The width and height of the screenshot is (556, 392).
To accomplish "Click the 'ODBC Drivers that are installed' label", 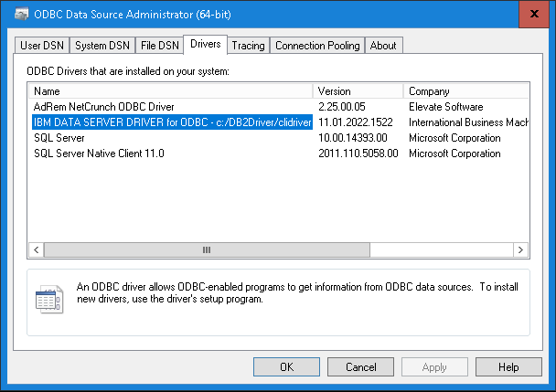I will click(128, 71).
